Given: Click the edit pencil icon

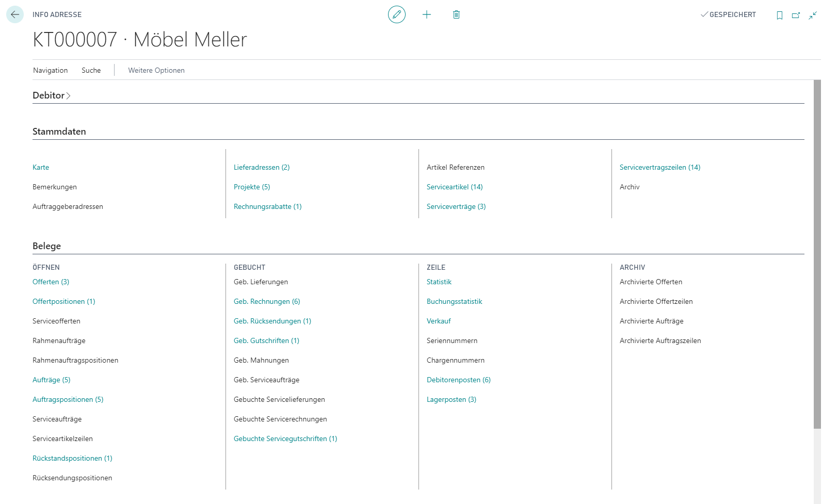Looking at the screenshot, I should click(x=397, y=14).
